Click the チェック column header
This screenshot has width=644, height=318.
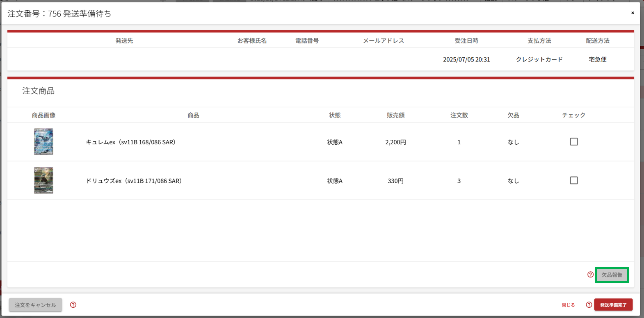(573, 115)
